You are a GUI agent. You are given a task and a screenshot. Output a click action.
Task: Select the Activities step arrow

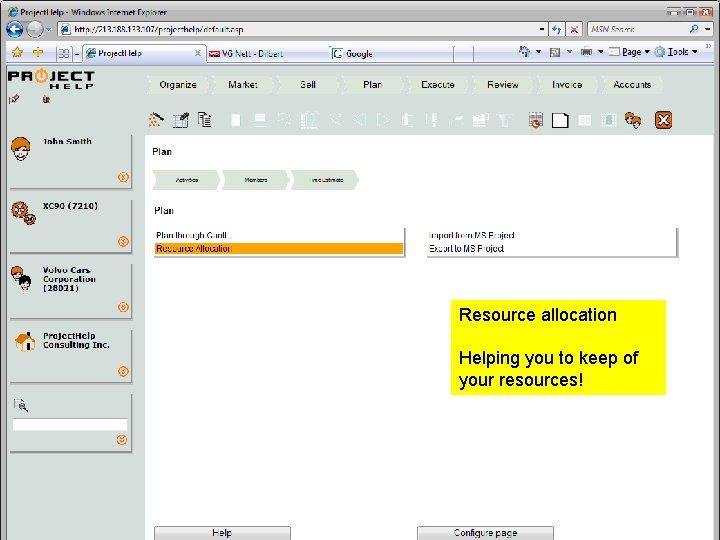186,180
